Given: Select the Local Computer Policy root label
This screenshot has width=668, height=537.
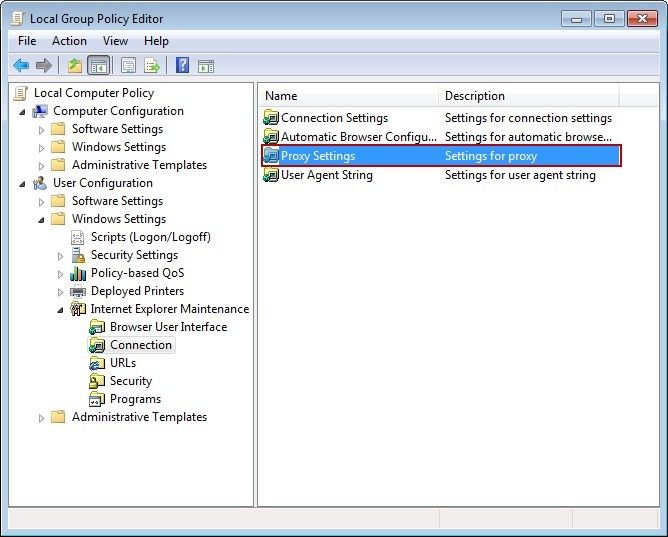Looking at the screenshot, I should tap(94, 93).
